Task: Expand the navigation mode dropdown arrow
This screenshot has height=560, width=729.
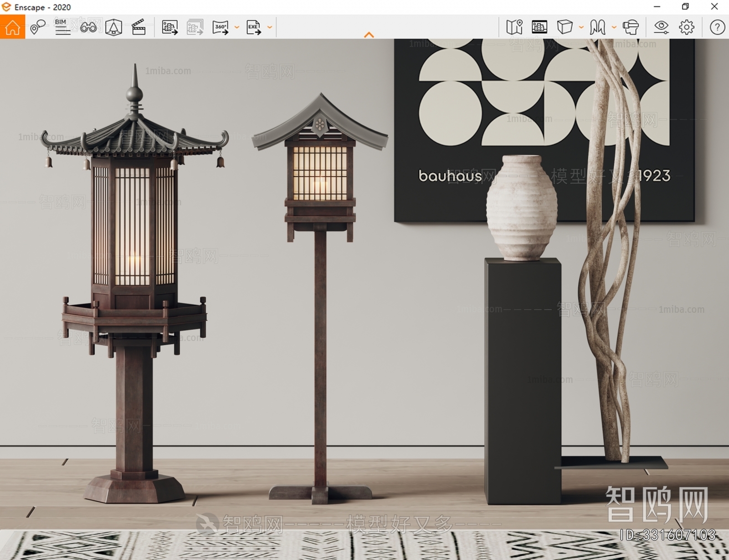Action: coord(614,27)
